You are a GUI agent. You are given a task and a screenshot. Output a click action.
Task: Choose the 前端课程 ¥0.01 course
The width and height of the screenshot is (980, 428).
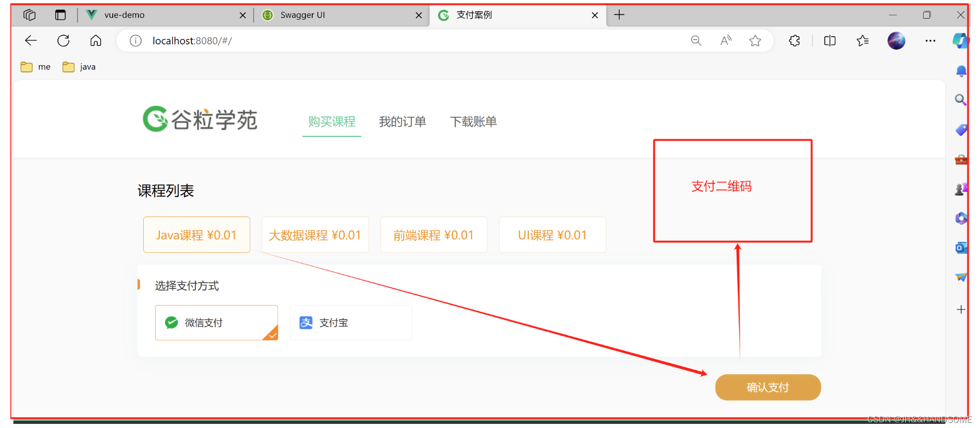coord(434,235)
